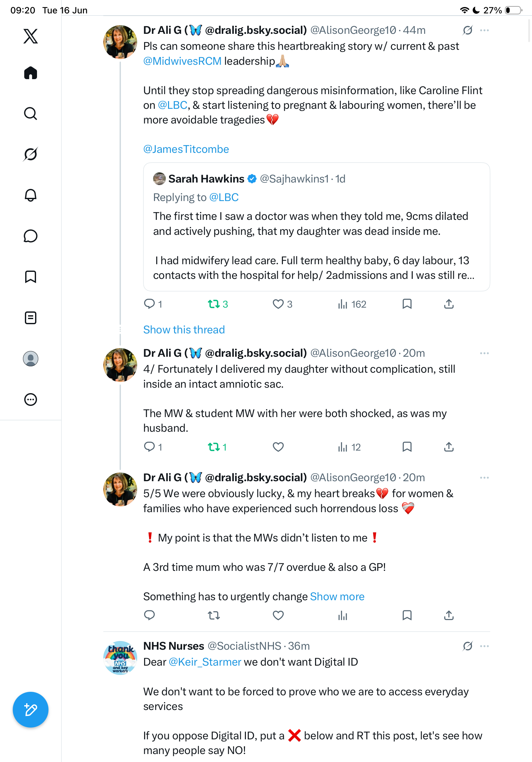Open the More circle menu in sidebar

[x=31, y=400]
